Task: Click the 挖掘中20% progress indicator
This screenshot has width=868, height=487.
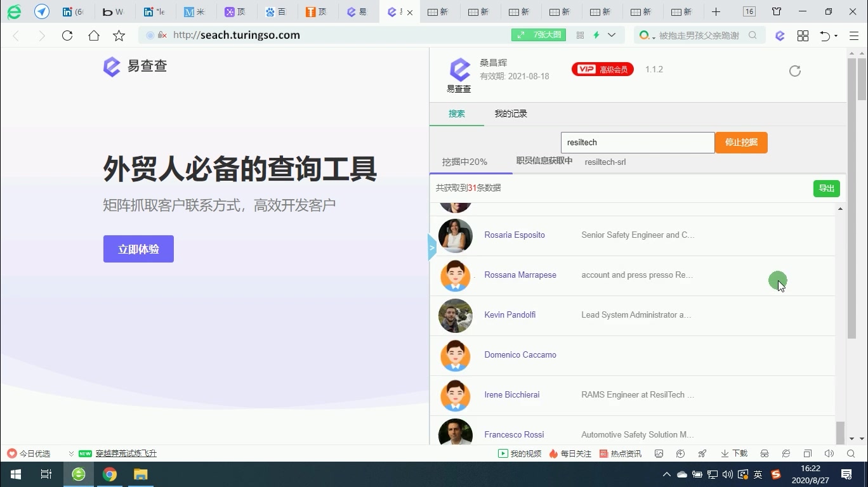Action: coord(464,162)
